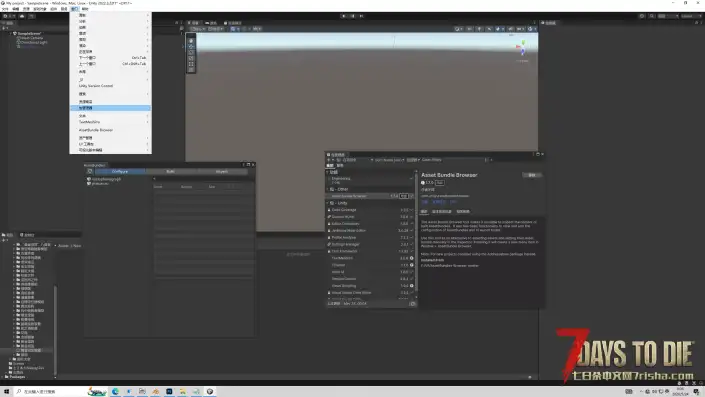Screen dimensions: 705x397
Task: Open the Windows Start menu
Action: tap(6, 392)
